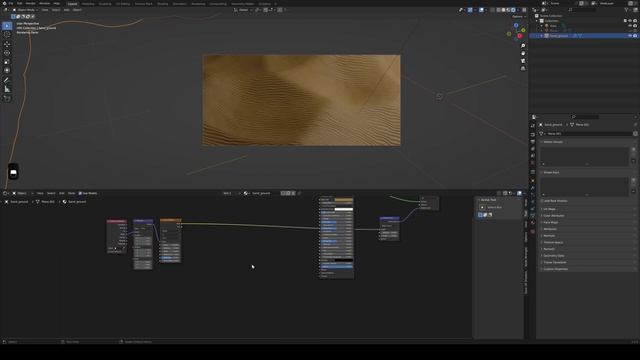Screen dimensions: 640x360
Task: Open the outliner filter funnel icon
Action: click(627, 10)
